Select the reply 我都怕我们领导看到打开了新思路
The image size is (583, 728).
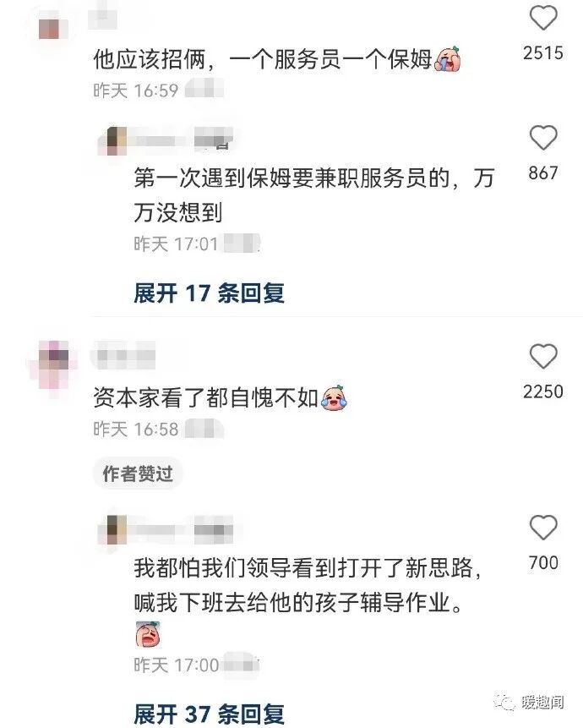point(308,585)
